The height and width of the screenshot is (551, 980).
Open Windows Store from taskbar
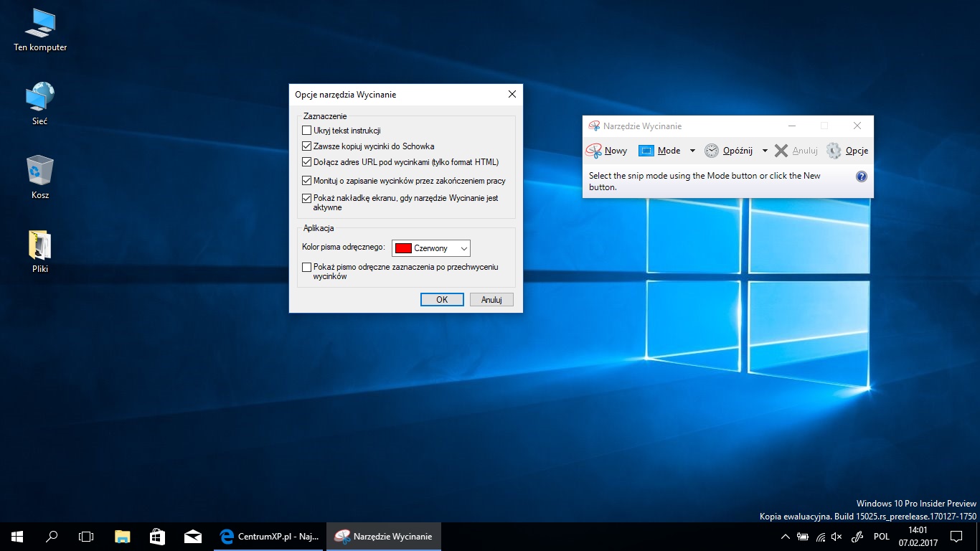point(157,536)
